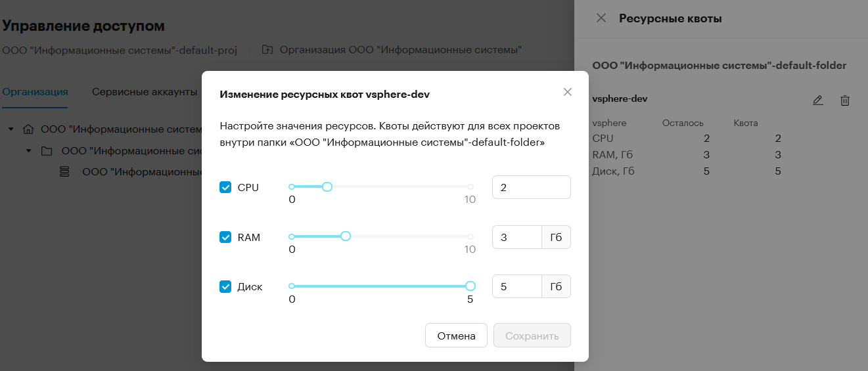Click the RAM value input field
The image size is (868, 371).
(x=517, y=237)
